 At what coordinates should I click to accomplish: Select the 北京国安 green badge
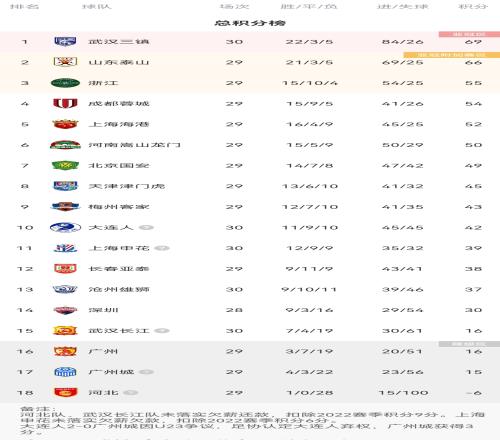click(x=65, y=165)
